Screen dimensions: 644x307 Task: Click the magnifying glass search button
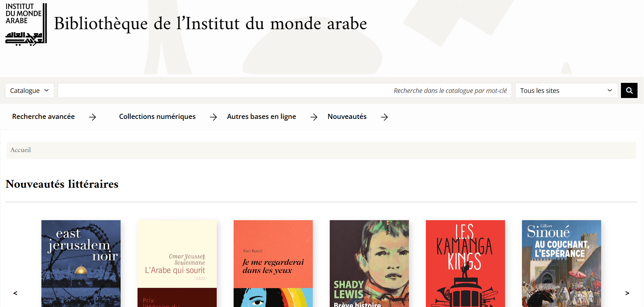point(629,90)
